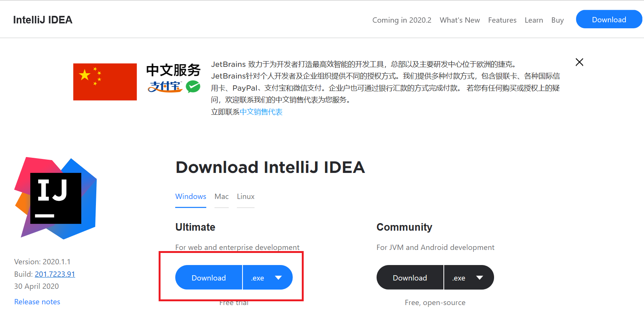644x316 pixels.
Task: Switch to the Linux tab
Action: tap(246, 197)
